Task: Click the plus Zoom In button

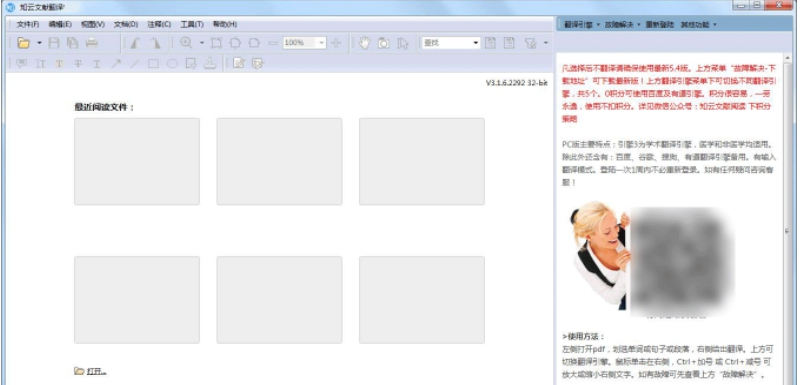Action: (x=336, y=43)
